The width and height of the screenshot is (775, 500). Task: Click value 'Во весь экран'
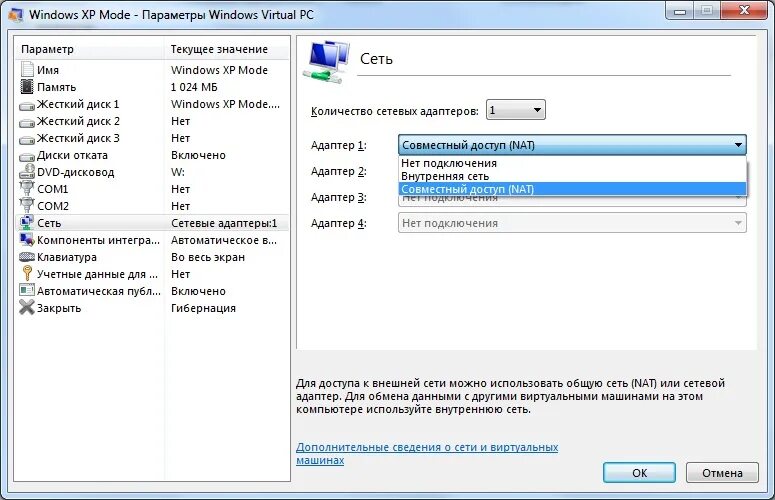(x=208, y=257)
